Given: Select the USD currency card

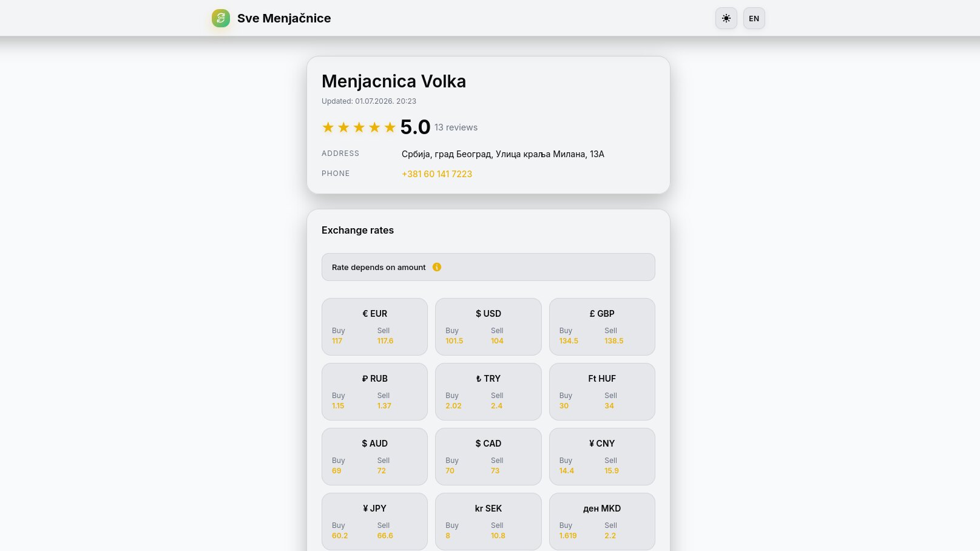Looking at the screenshot, I should (488, 326).
